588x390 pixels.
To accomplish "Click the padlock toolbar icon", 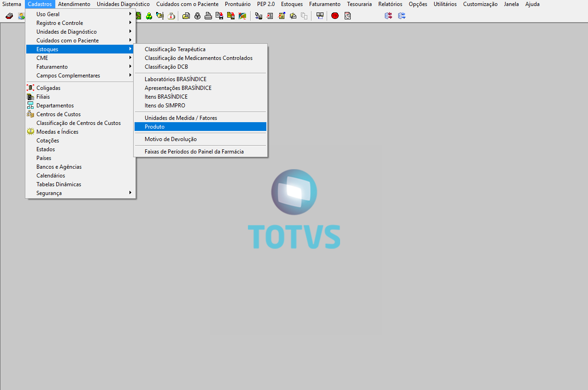I will [197, 16].
